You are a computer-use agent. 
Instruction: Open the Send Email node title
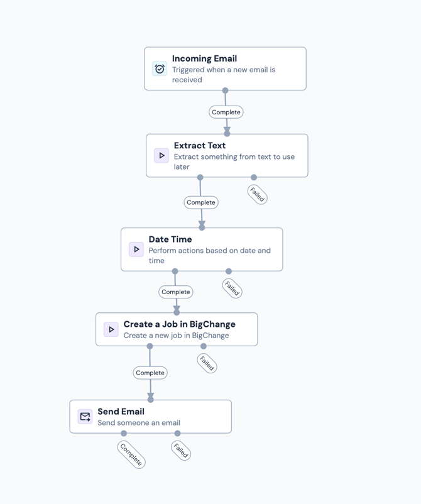coord(121,412)
